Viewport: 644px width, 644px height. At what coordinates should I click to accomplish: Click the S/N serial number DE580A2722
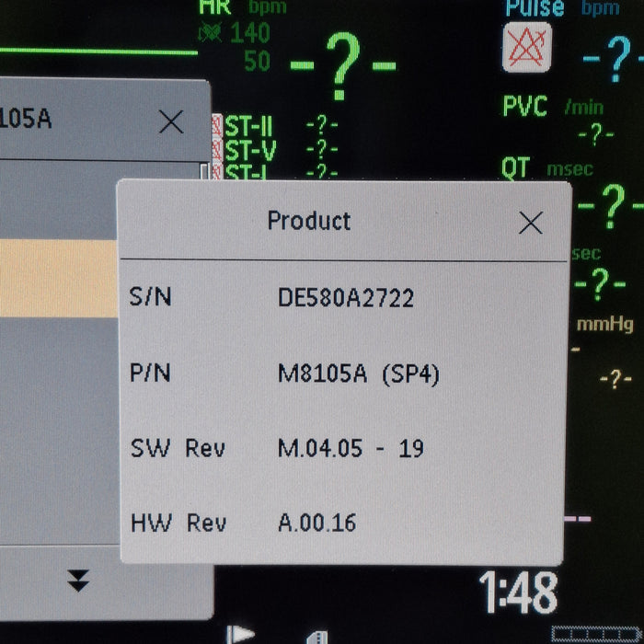click(345, 298)
